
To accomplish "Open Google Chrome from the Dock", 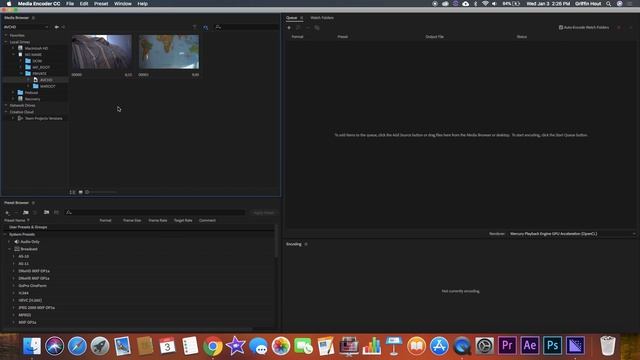I will pyautogui.click(x=213, y=347).
